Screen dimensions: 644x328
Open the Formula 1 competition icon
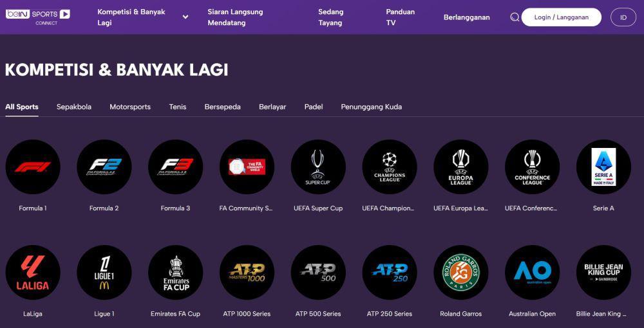click(x=33, y=167)
